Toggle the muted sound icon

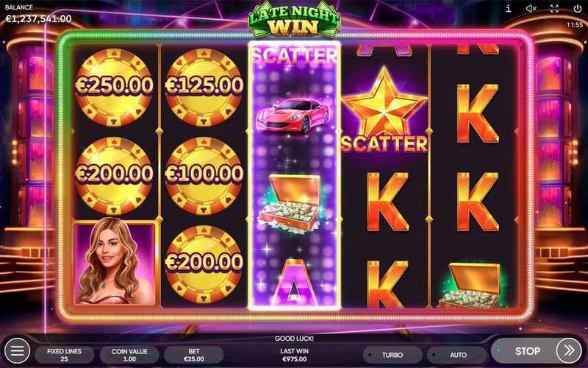[531, 8]
